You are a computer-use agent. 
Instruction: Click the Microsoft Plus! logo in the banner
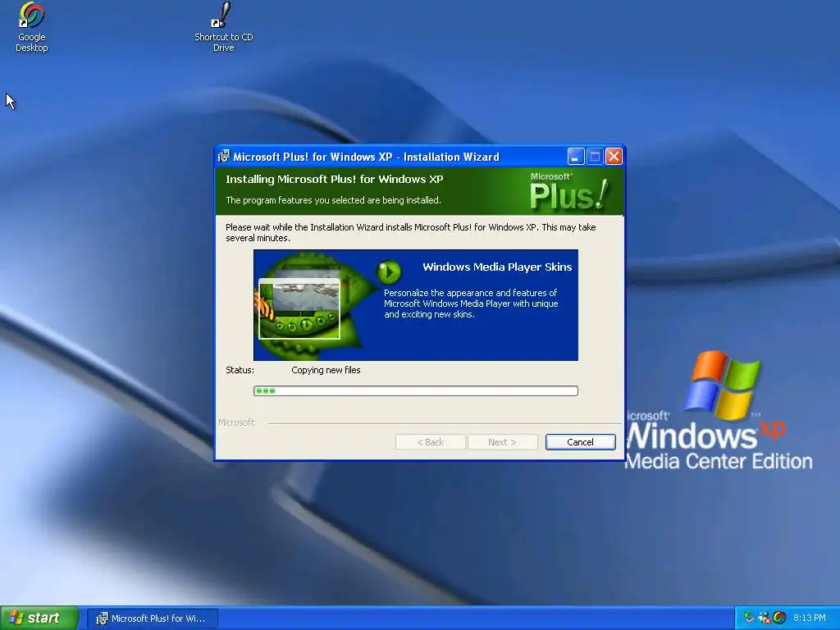(x=569, y=191)
